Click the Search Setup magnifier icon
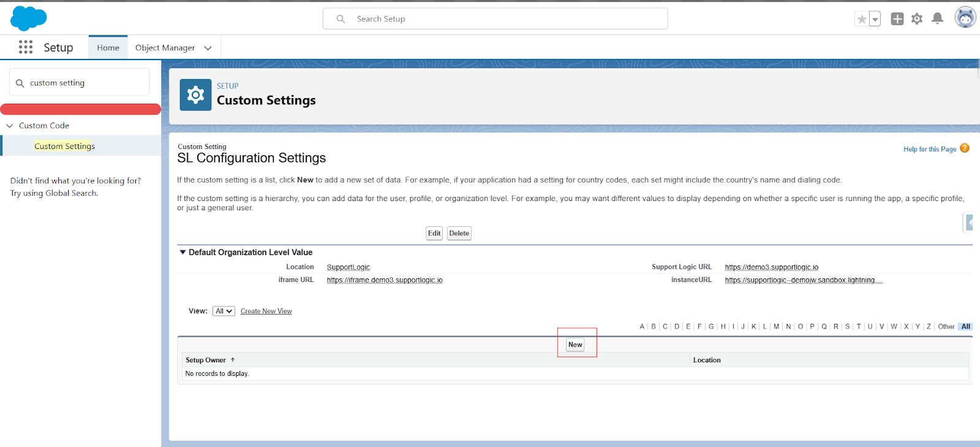Viewport: 980px width, 447px height. pos(341,19)
